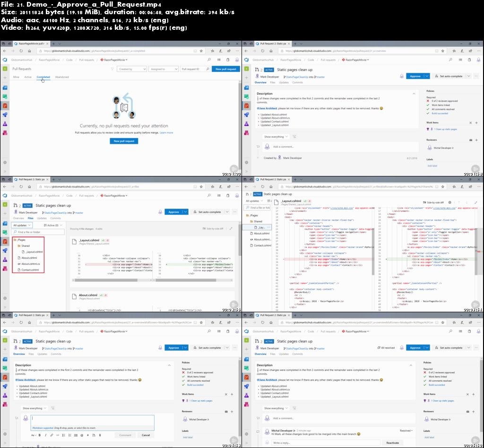Click Reactivate button on the resolved comment
The height and width of the screenshot is (448, 484).
[x=392, y=443]
